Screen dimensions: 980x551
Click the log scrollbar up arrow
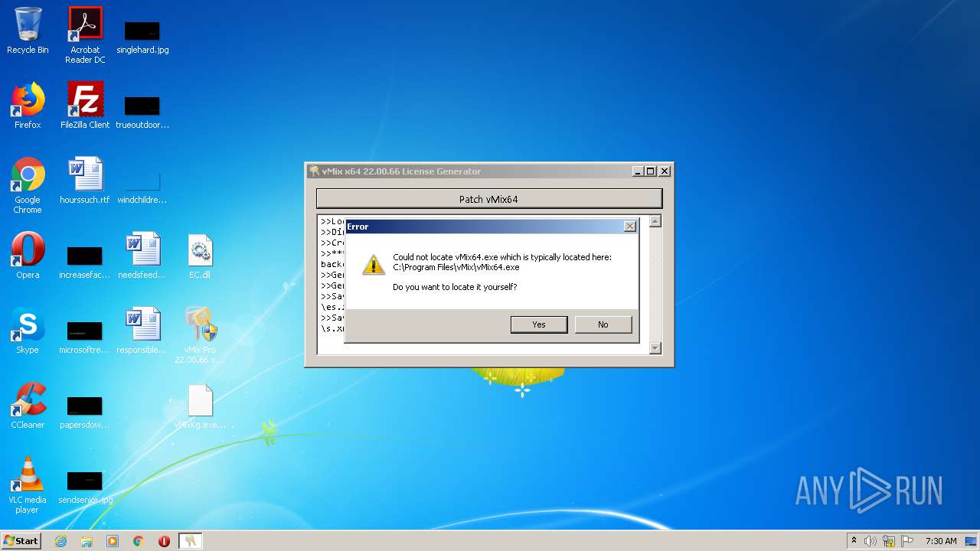tap(655, 221)
